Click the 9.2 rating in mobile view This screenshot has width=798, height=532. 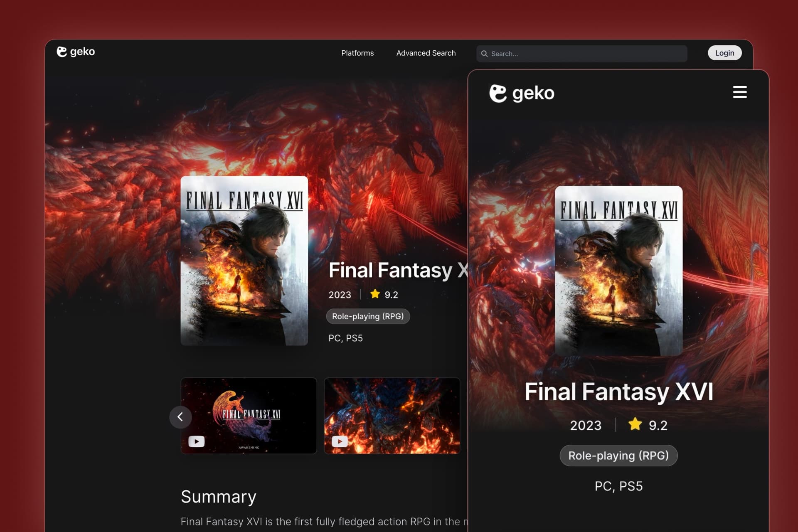pyautogui.click(x=658, y=425)
